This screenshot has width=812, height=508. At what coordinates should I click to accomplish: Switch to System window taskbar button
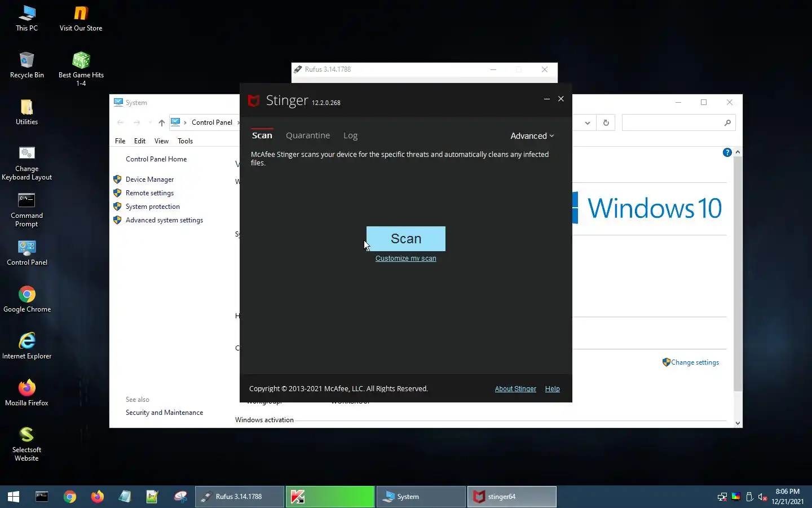(x=421, y=497)
